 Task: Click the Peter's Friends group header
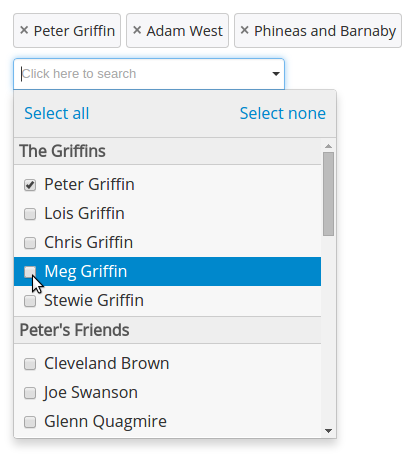coord(167,330)
